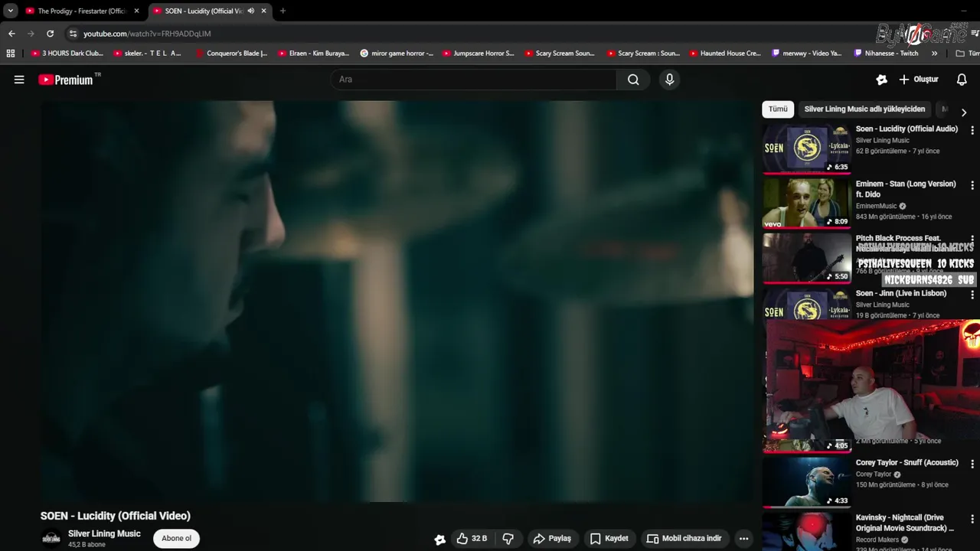Open 3 HOURS Dark Club bookmark
The image size is (980, 551).
[x=67, y=54]
